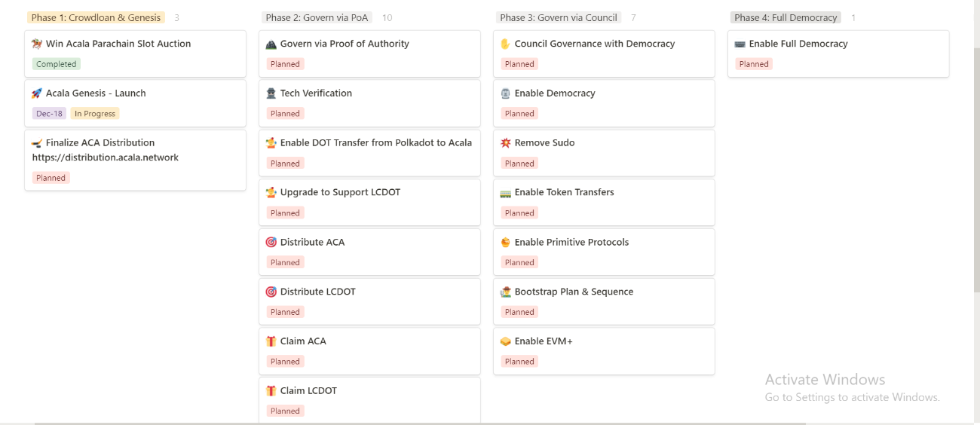Click the hand icon on Council Governance card
Viewport: 980px width, 425px height.
(x=506, y=44)
